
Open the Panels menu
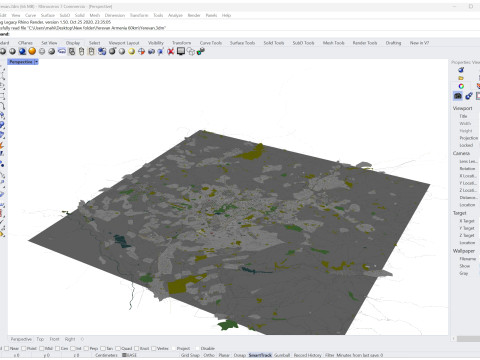(x=211, y=15)
